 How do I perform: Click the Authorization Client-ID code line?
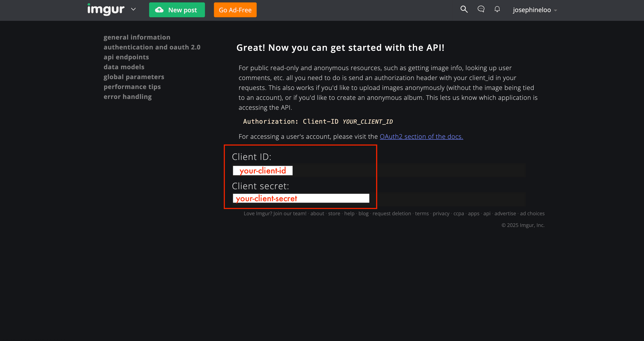(318, 122)
